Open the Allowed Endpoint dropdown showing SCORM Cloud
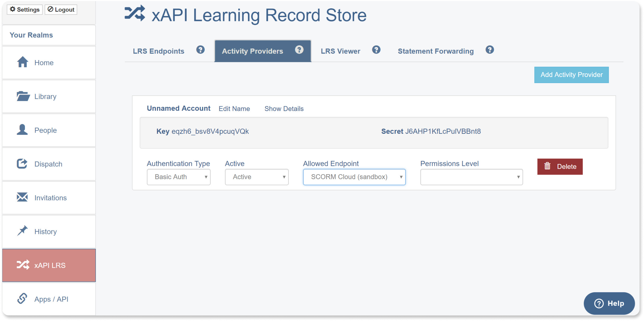The width and height of the screenshot is (644, 321). 354,177
